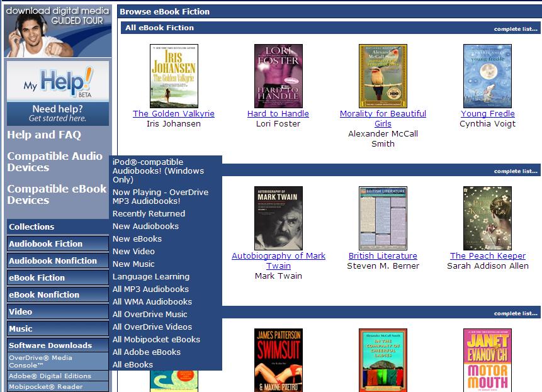Select All MP3 Audiobooks
The height and width of the screenshot is (392, 542).
pyautogui.click(x=150, y=289)
